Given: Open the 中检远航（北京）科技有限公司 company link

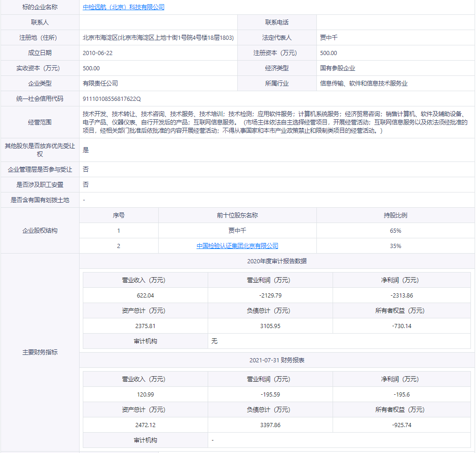Looking at the screenshot, I should click(x=124, y=7).
